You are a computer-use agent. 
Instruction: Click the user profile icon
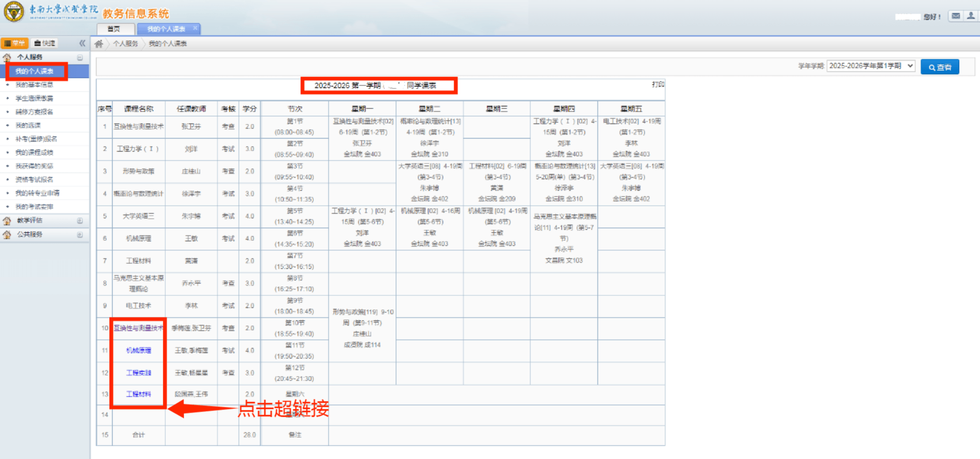[x=971, y=16]
